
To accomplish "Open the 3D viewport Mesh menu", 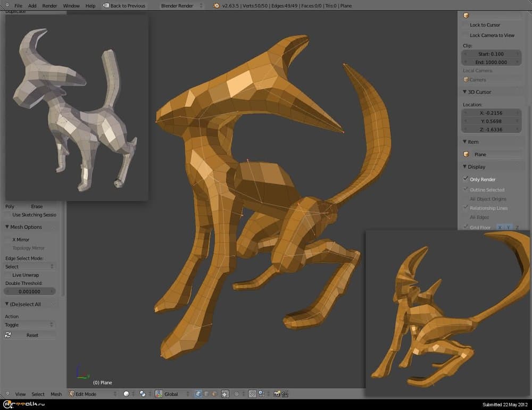I will pos(56,394).
